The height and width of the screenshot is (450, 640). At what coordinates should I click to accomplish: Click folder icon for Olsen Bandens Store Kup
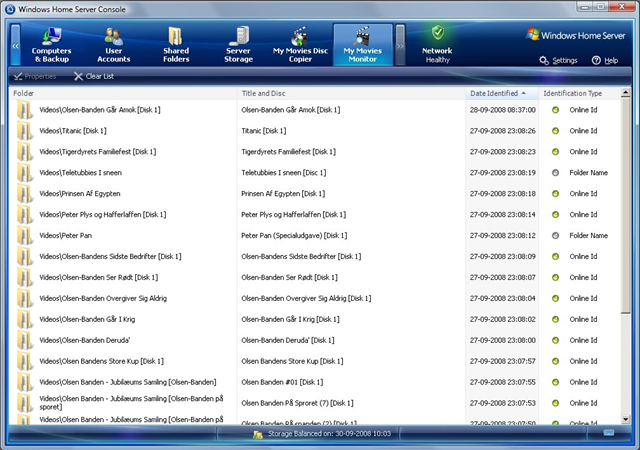point(24,361)
